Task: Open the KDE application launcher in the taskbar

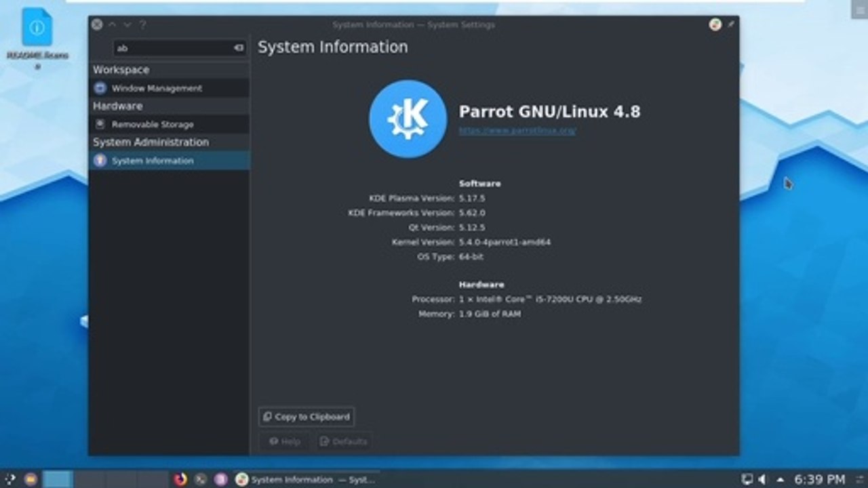Action: coord(9,479)
